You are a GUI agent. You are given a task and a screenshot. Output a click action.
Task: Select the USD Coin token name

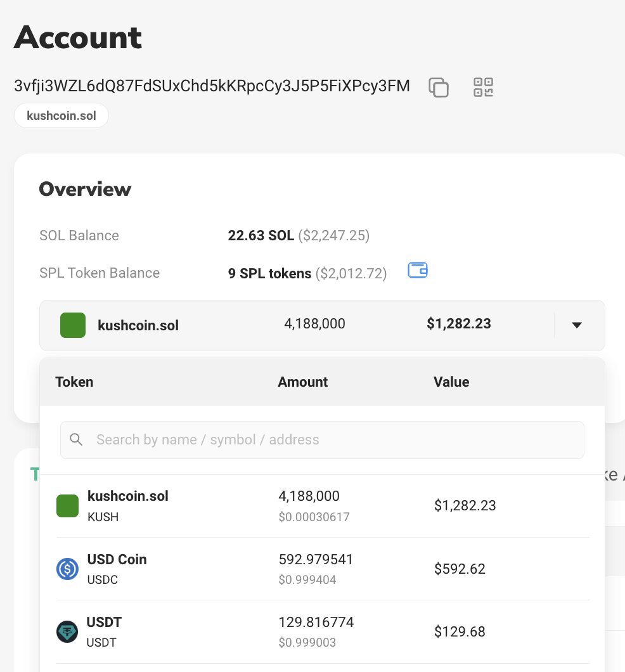click(117, 559)
